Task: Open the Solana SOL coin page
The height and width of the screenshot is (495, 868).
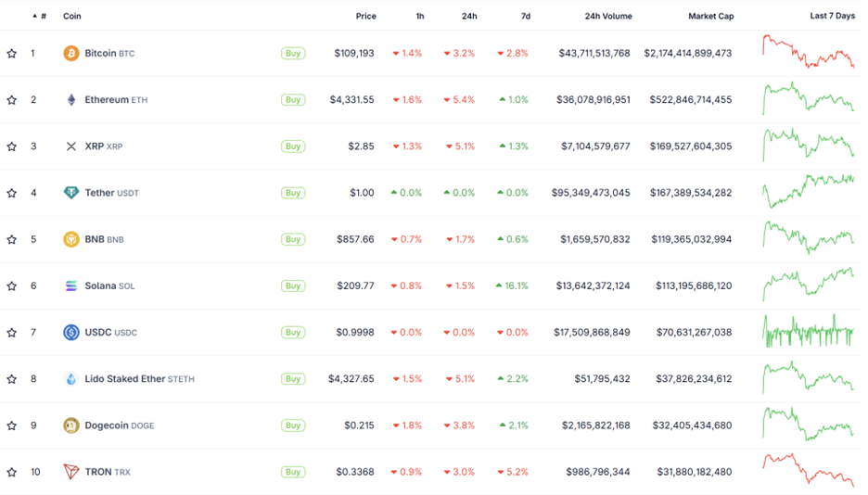Action: tap(109, 286)
